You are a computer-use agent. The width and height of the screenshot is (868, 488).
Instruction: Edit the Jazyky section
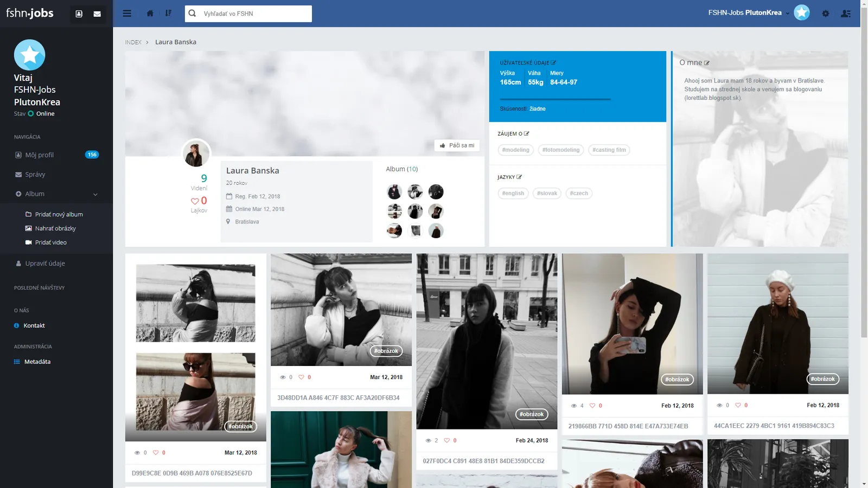[519, 177]
